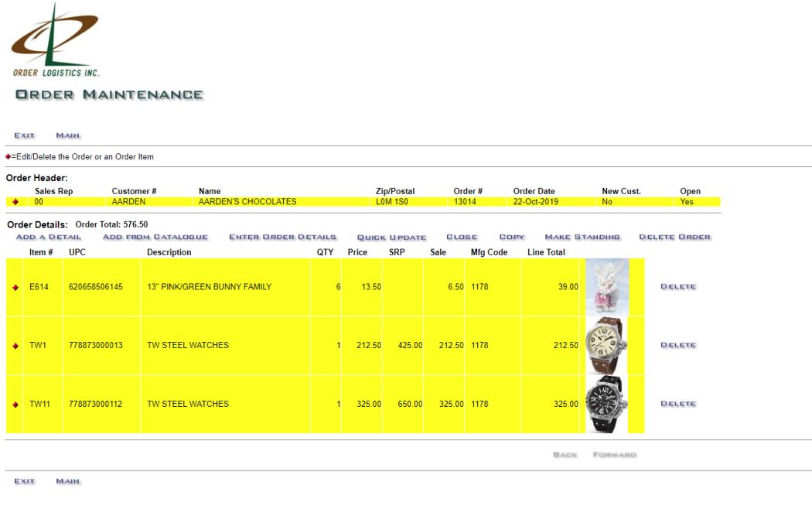Delete the entire order

tap(675, 237)
